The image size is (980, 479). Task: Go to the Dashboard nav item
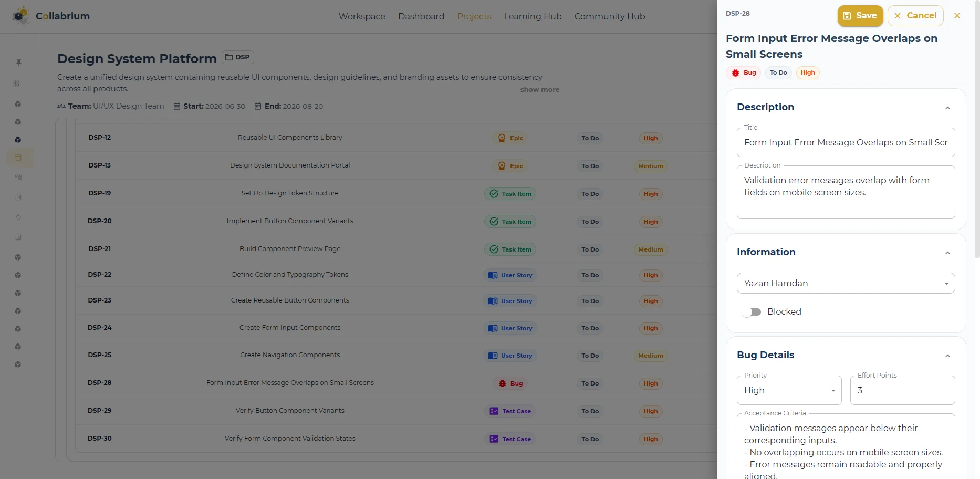point(421,16)
